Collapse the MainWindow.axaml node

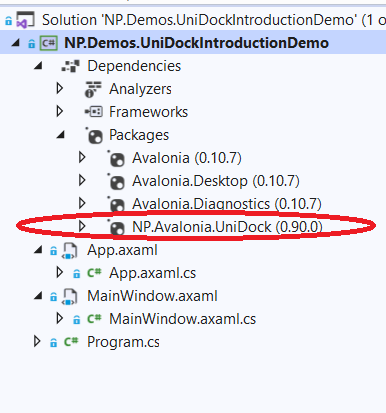38,296
